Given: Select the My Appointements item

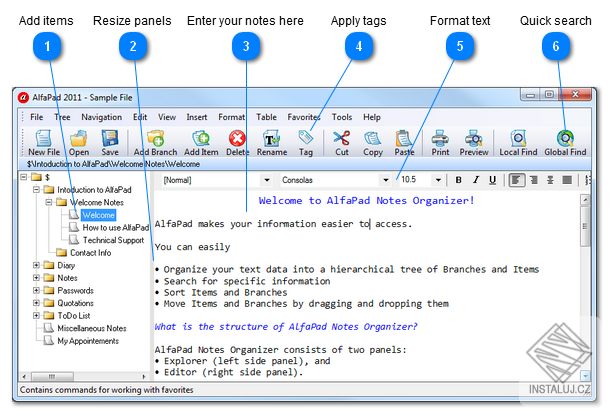Looking at the screenshot, I should [88, 341].
